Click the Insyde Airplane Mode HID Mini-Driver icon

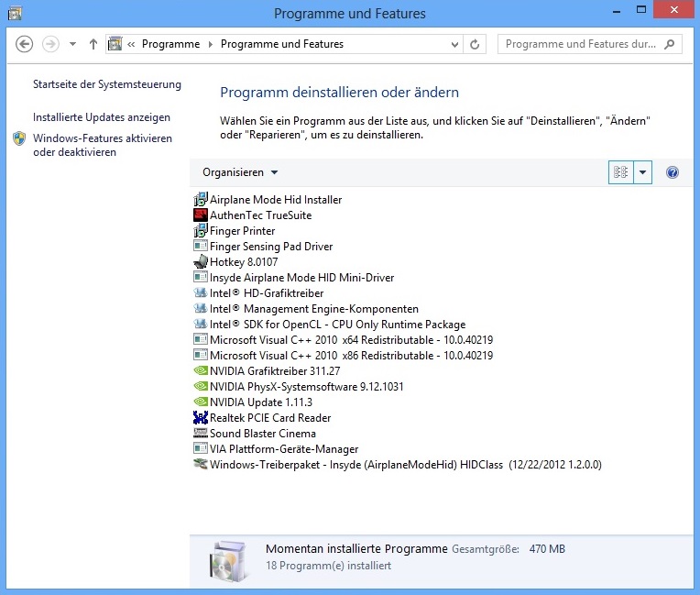(x=201, y=277)
